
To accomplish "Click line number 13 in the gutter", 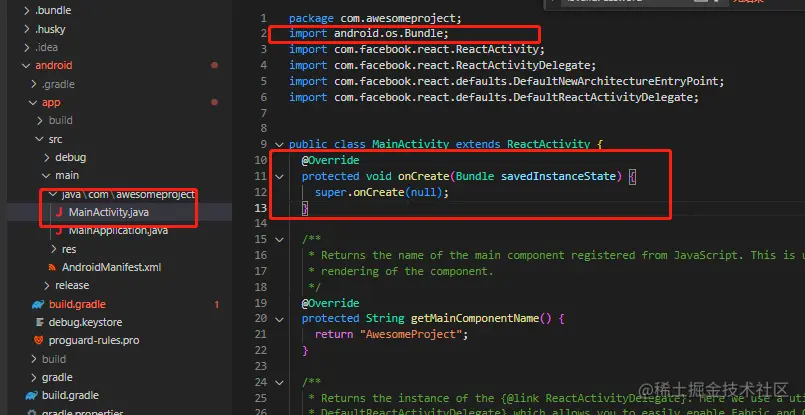I will (261, 208).
